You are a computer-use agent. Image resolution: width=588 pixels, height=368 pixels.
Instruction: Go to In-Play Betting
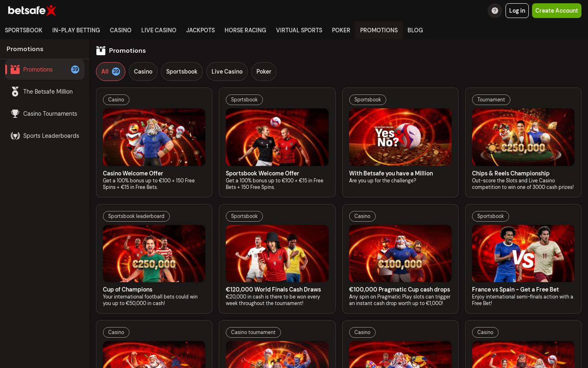(76, 30)
